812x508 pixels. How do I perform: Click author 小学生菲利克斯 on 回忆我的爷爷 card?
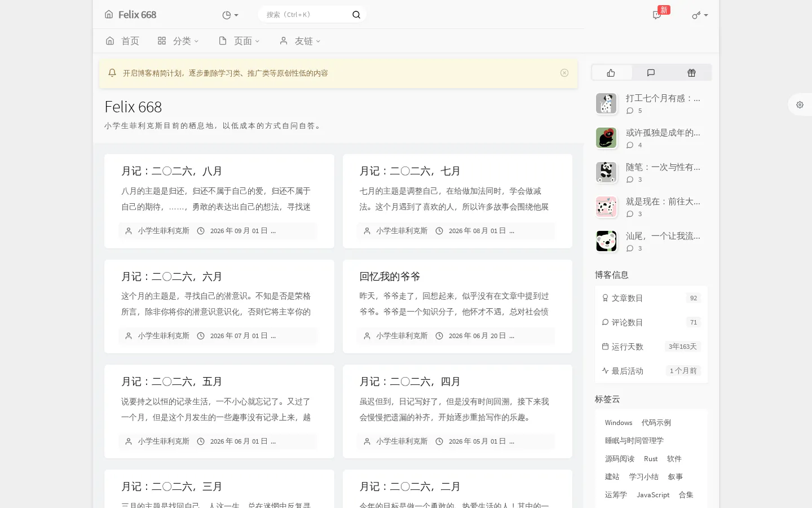(402, 336)
